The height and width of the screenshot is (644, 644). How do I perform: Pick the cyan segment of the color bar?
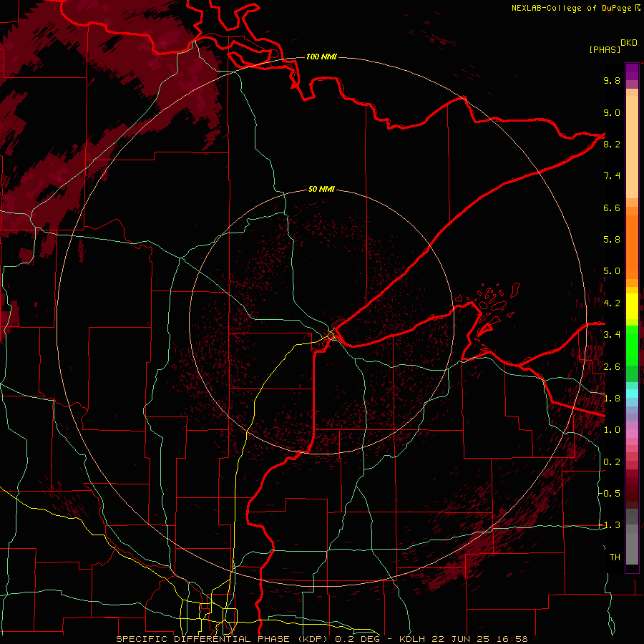point(632,394)
